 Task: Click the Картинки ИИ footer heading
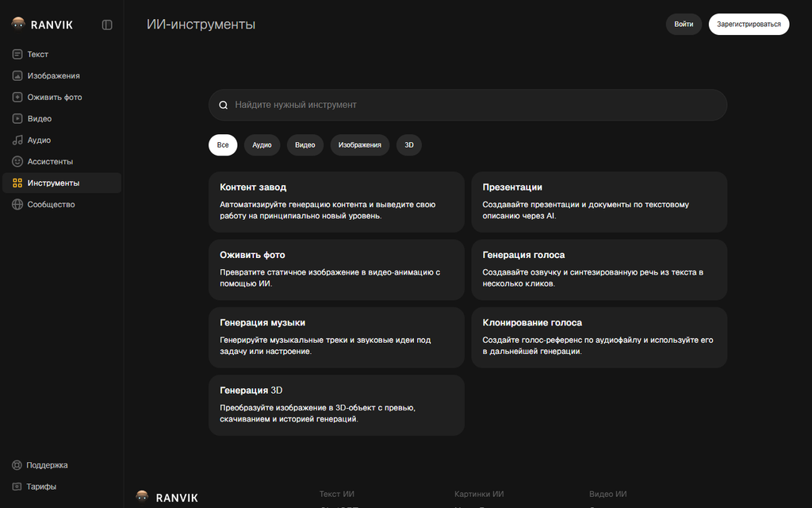[x=479, y=494]
